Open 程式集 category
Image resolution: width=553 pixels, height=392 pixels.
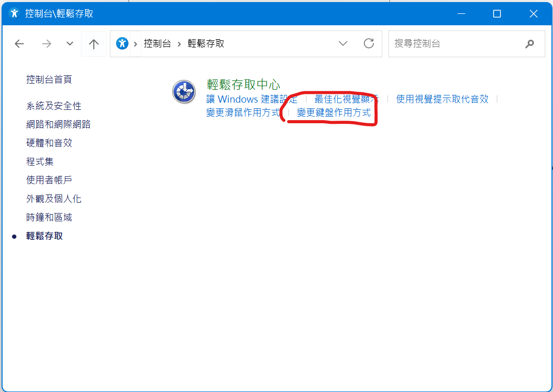pyautogui.click(x=40, y=161)
